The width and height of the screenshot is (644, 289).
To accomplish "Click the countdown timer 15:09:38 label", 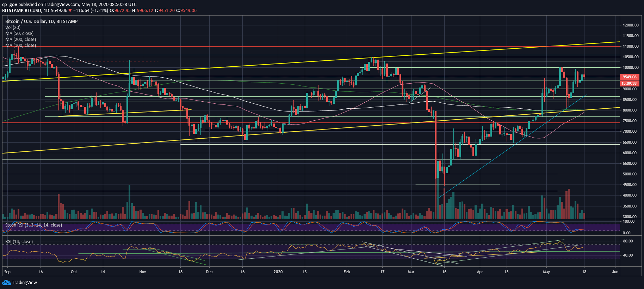I will click(629, 83).
